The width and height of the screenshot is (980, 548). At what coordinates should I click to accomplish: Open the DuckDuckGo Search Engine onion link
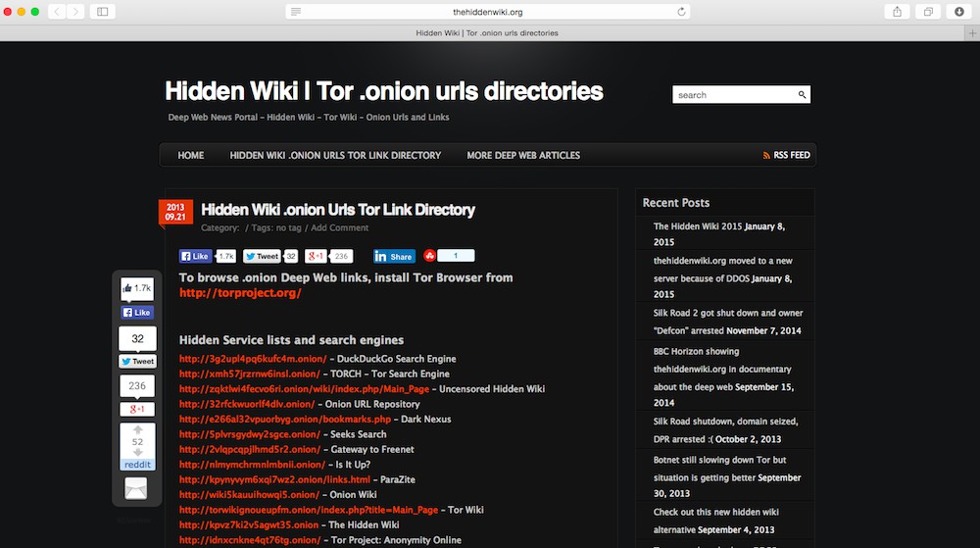[x=253, y=359]
